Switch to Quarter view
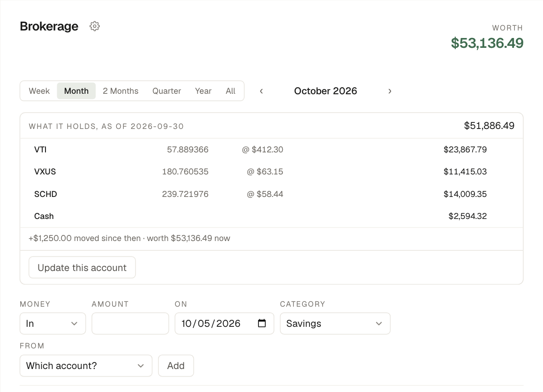 click(166, 91)
